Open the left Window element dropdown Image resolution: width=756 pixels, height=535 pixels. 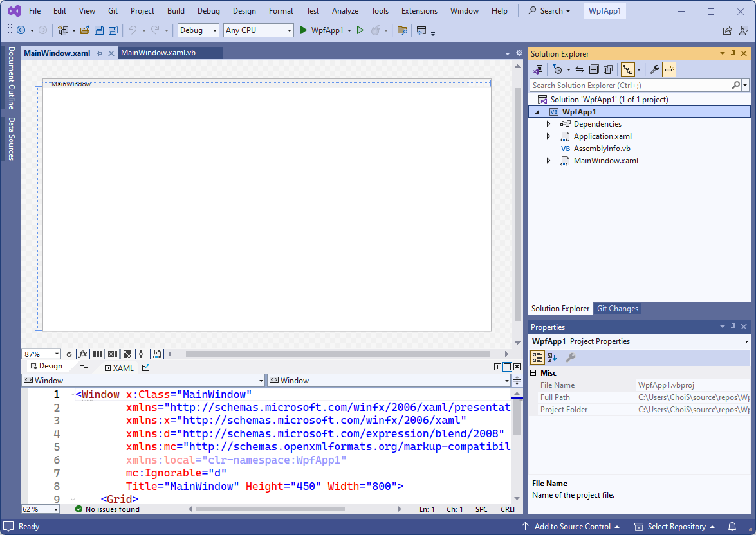pos(261,381)
